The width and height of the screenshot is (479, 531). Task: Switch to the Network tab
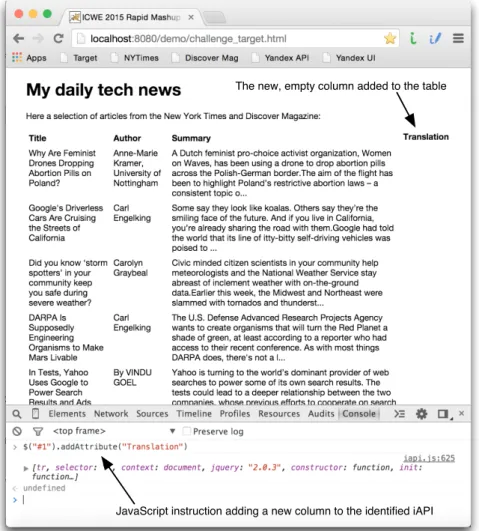[111, 414]
